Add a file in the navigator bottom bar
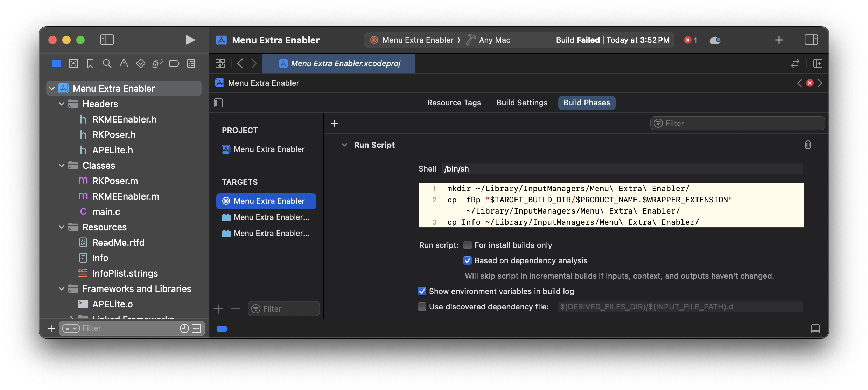The image size is (868, 390). 51,328
